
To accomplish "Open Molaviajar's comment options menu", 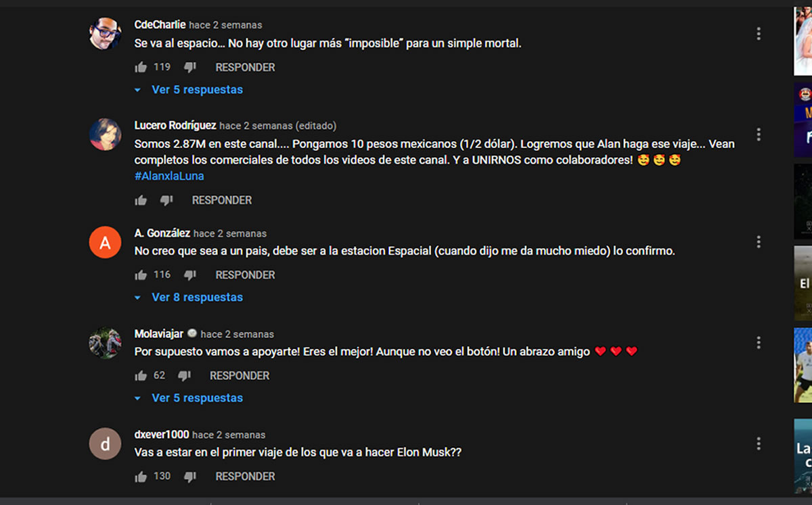I will (x=759, y=343).
